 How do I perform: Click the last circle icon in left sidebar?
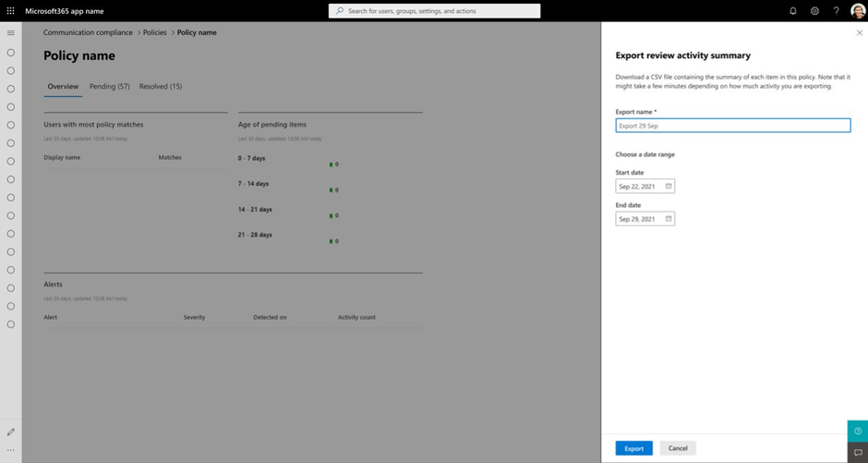tap(10, 324)
